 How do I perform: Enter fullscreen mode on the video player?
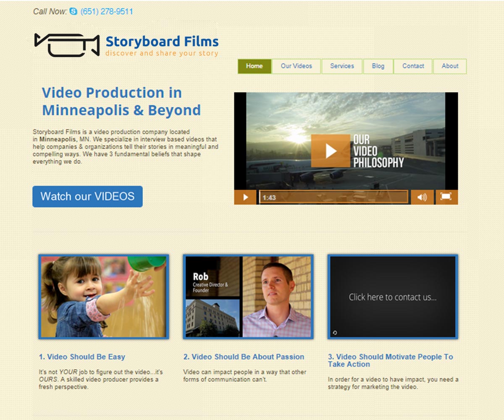(x=446, y=197)
